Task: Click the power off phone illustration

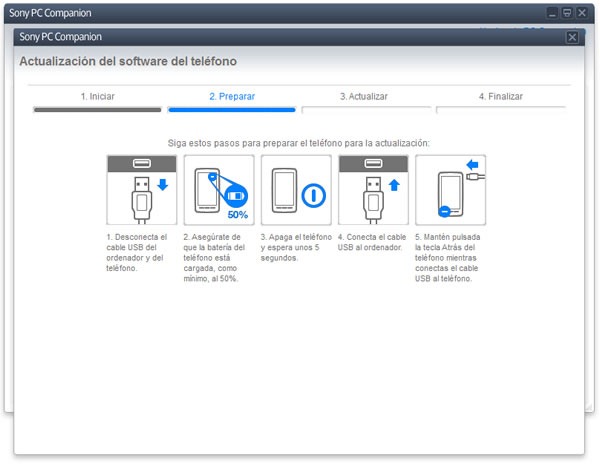Action: (296, 190)
